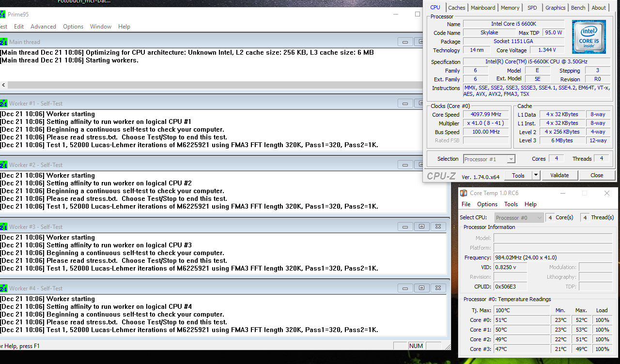620x364 pixels.
Task: Open Prime95 Options menu
Action: pyautogui.click(x=73, y=27)
